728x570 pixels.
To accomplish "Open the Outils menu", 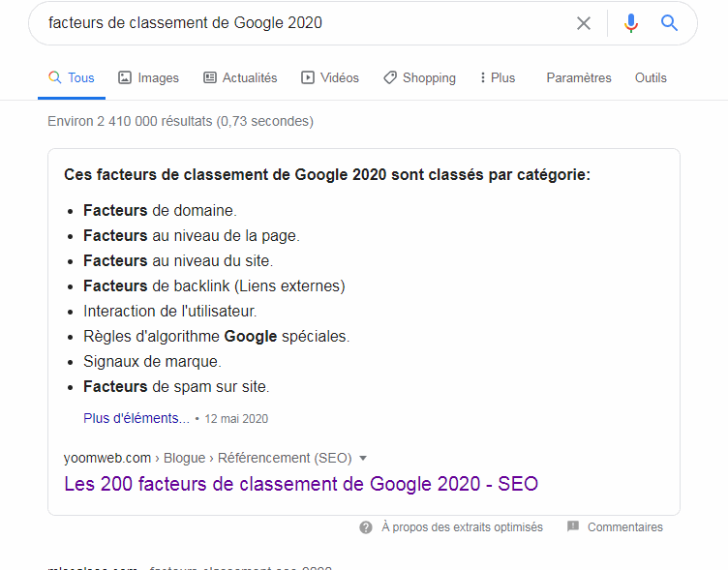I will [651, 77].
